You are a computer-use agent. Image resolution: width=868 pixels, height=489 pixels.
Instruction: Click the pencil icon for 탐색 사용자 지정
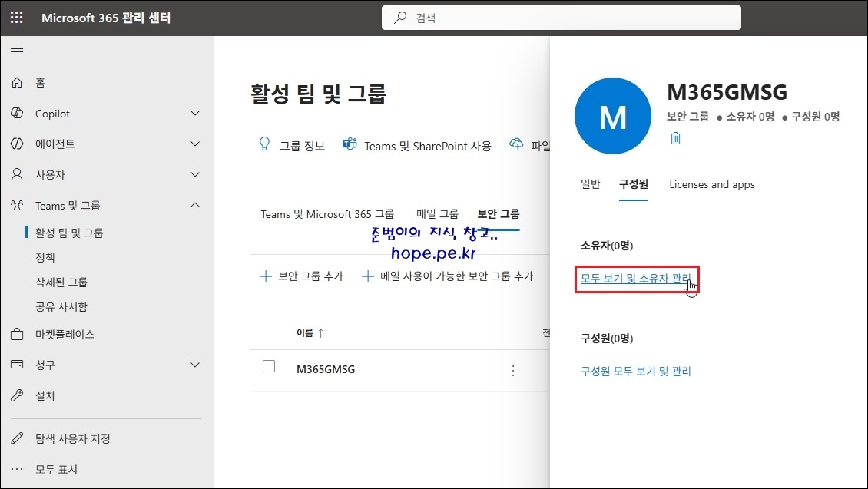click(x=17, y=438)
